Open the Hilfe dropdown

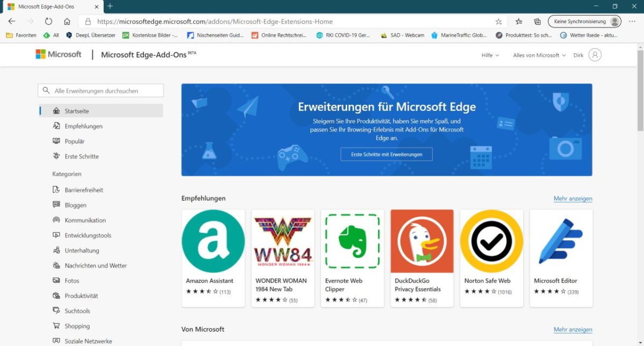(489, 55)
